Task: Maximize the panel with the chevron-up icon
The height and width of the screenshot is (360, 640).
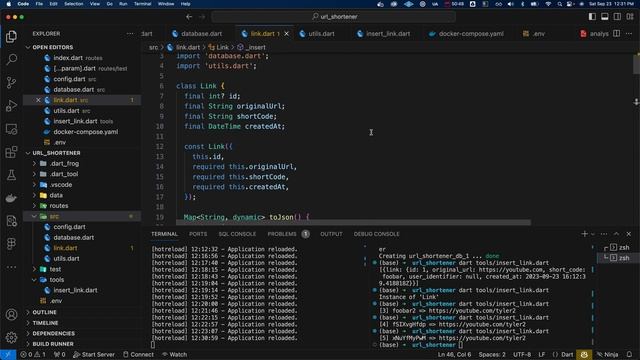Action: [x=616, y=234]
